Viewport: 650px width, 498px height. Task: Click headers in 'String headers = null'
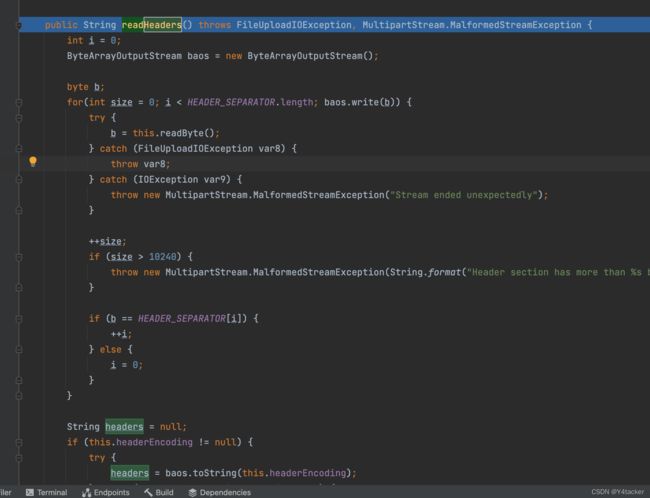click(124, 427)
